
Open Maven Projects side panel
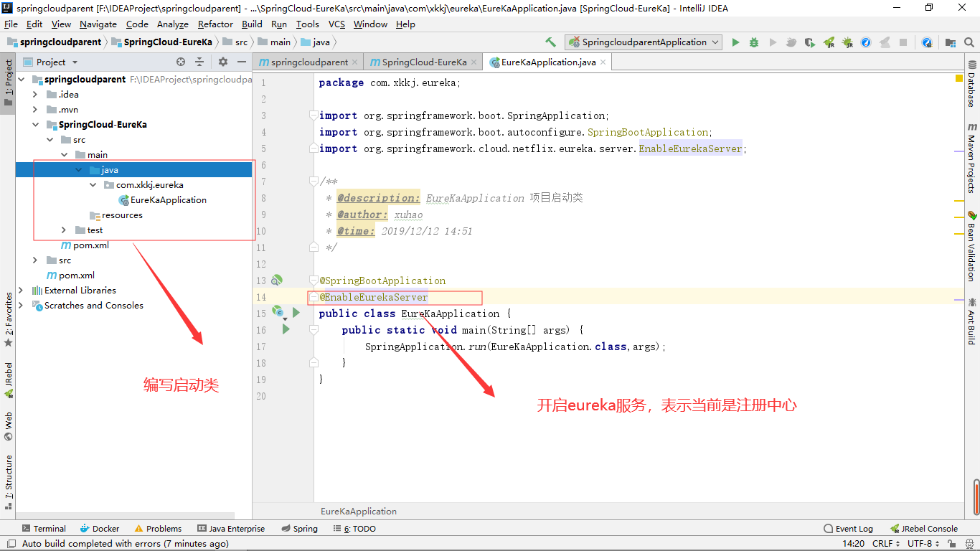pyautogui.click(x=971, y=158)
